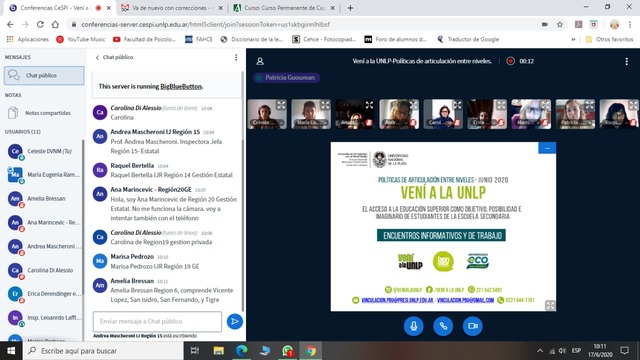
Task: Mute microphone with the blue mic button
Action: pos(413,326)
